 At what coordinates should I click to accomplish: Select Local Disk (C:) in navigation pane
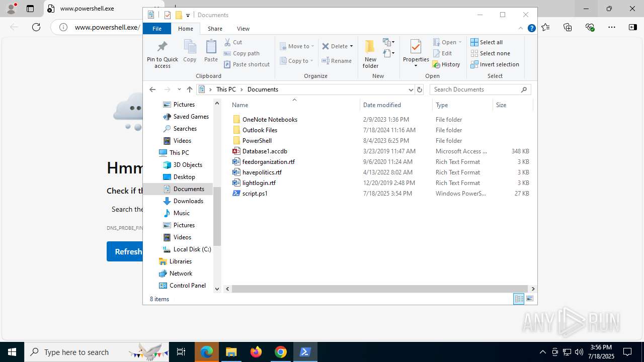pyautogui.click(x=192, y=249)
